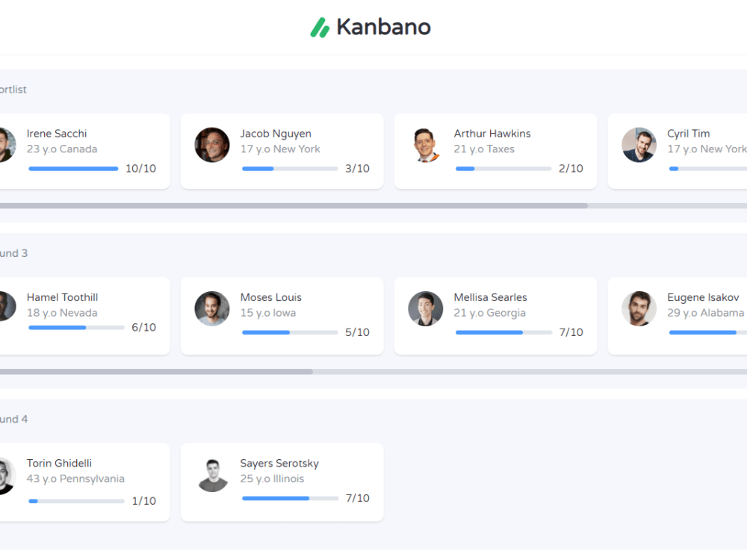This screenshot has height=560, width=747.
Task: Select the Sayers Serotsky name
Action: [279, 464]
